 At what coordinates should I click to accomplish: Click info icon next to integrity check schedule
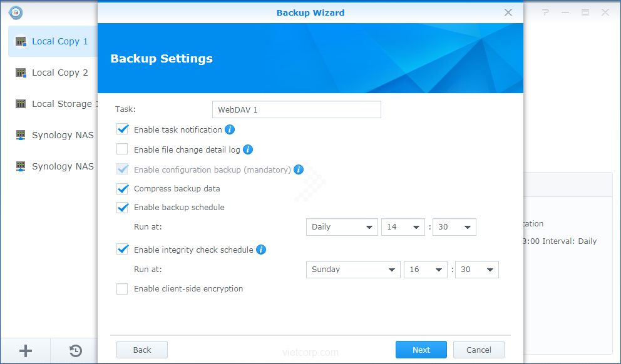click(261, 250)
